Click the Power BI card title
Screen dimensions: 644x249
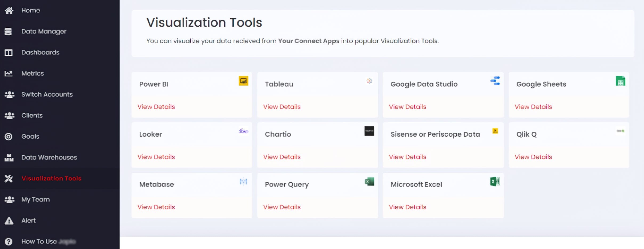[154, 84]
